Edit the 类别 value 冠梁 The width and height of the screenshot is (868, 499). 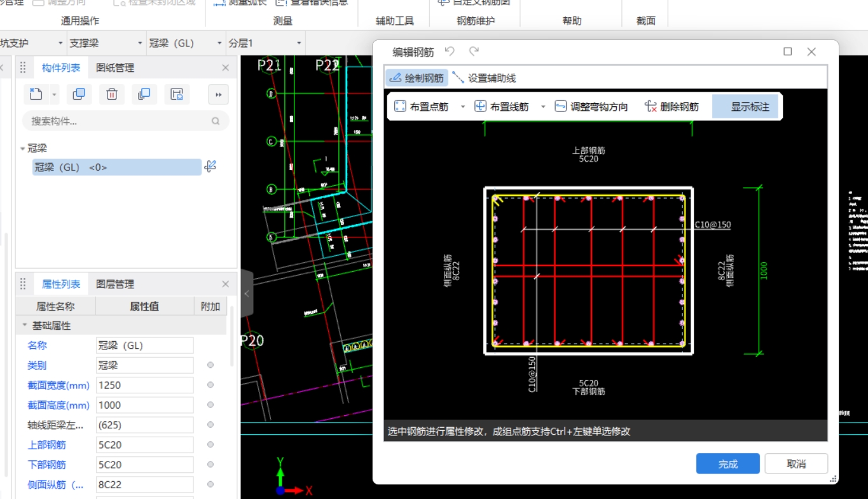(x=145, y=365)
